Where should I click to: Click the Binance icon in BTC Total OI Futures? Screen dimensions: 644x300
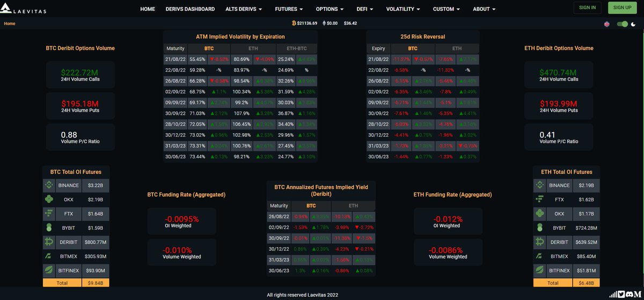49,185
